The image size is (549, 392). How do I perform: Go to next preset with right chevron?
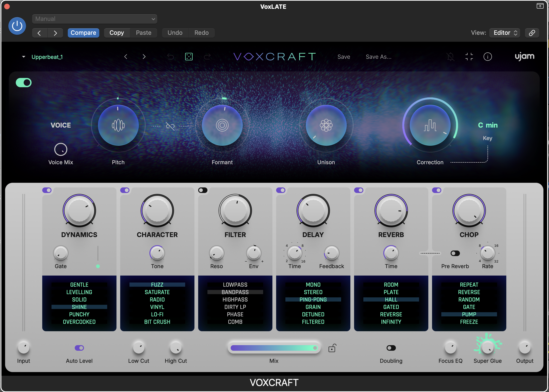click(x=144, y=57)
